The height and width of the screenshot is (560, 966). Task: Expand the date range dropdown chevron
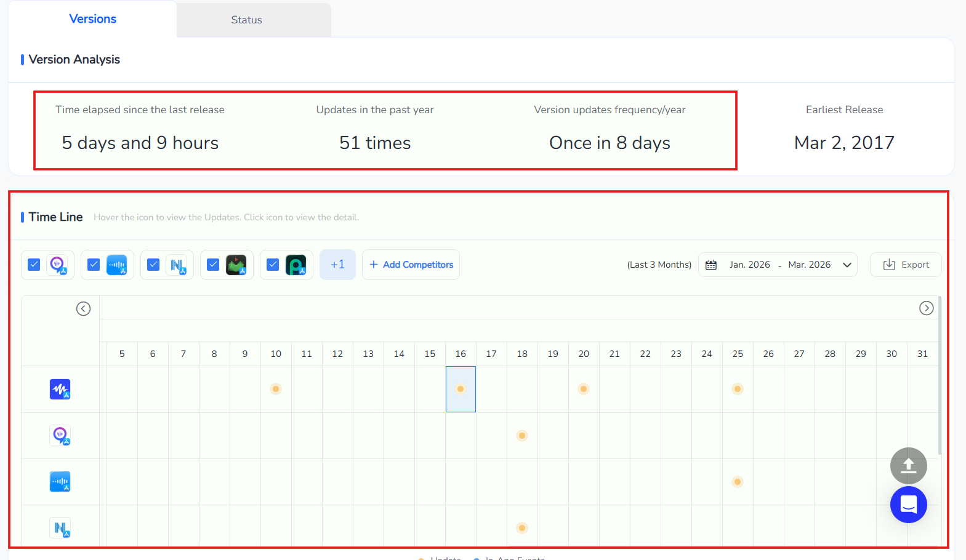[847, 265]
